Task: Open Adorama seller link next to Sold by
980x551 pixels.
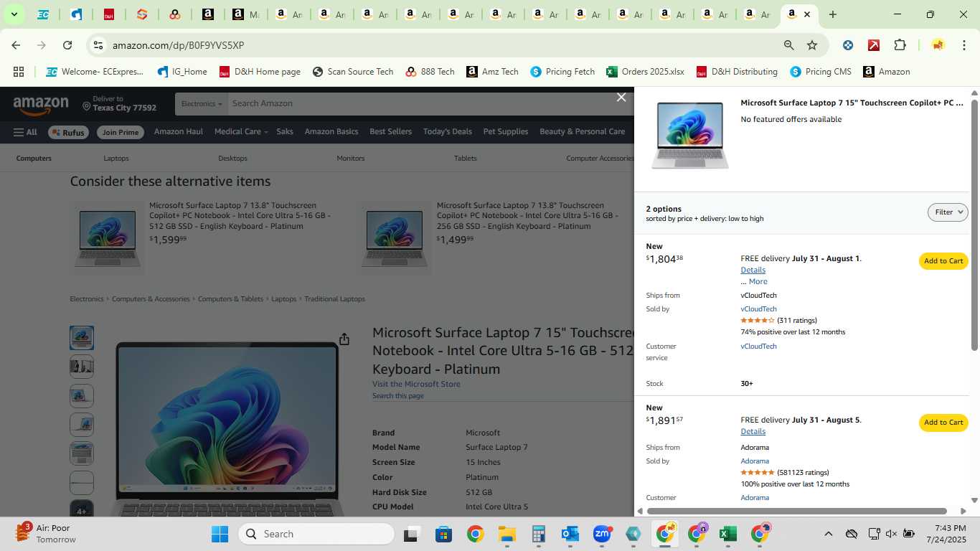Action: pyautogui.click(x=755, y=461)
